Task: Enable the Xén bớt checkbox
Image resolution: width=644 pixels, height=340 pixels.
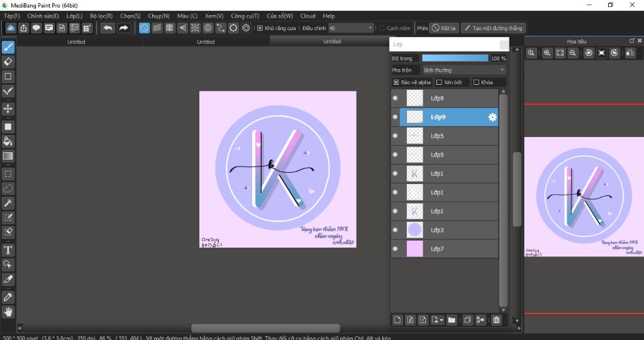Action: (439, 82)
